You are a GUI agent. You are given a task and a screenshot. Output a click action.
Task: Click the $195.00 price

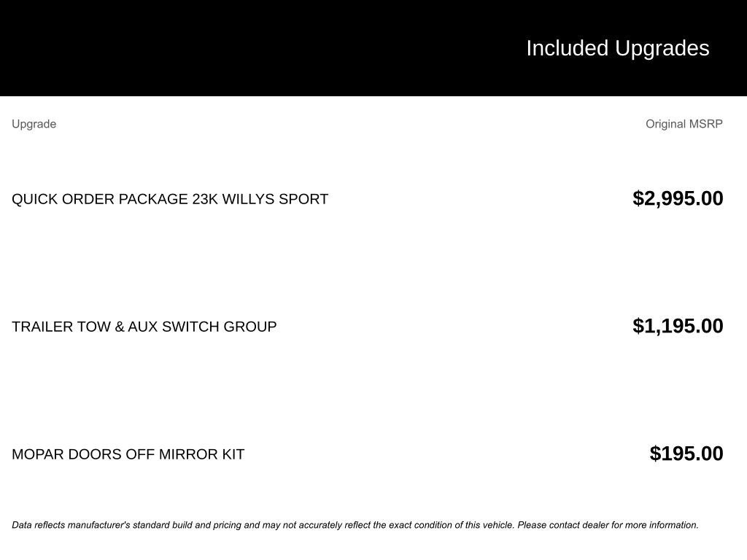[x=686, y=454]
